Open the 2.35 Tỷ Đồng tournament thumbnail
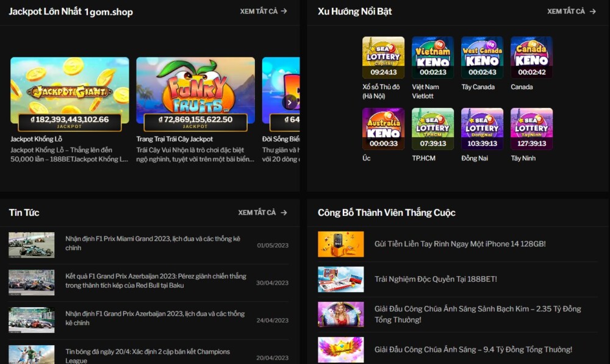The image size is (610, 364). click(x=340, y=315)
